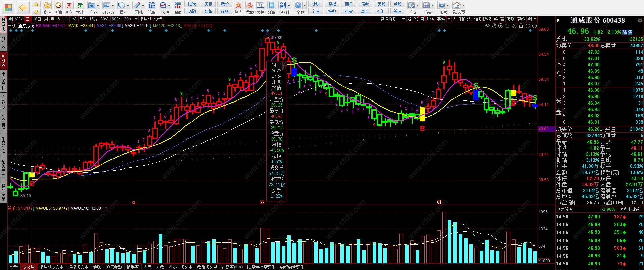Expand the 普通K线 chart type dropdown
Screen dimensions: 644x270
click(x=404, y=19)
